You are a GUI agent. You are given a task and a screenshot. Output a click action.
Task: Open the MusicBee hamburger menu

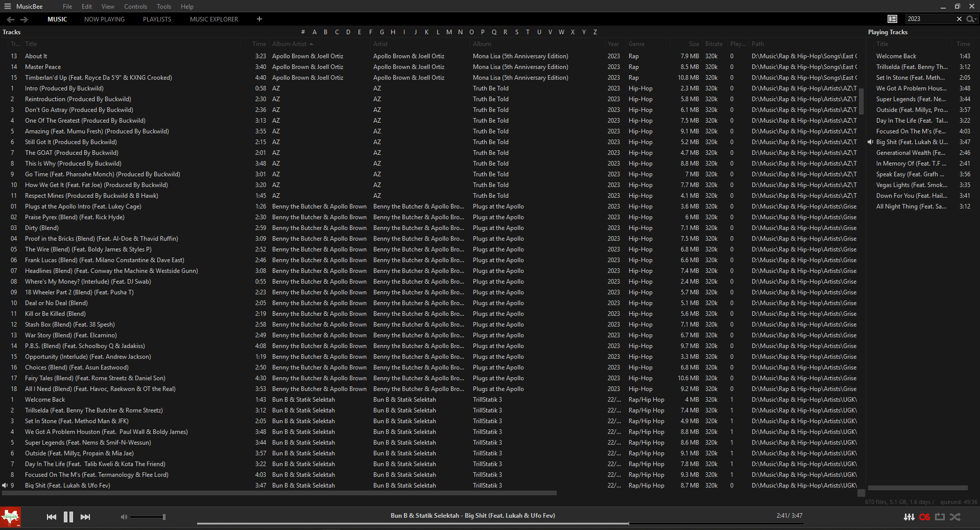pos(8,6)
